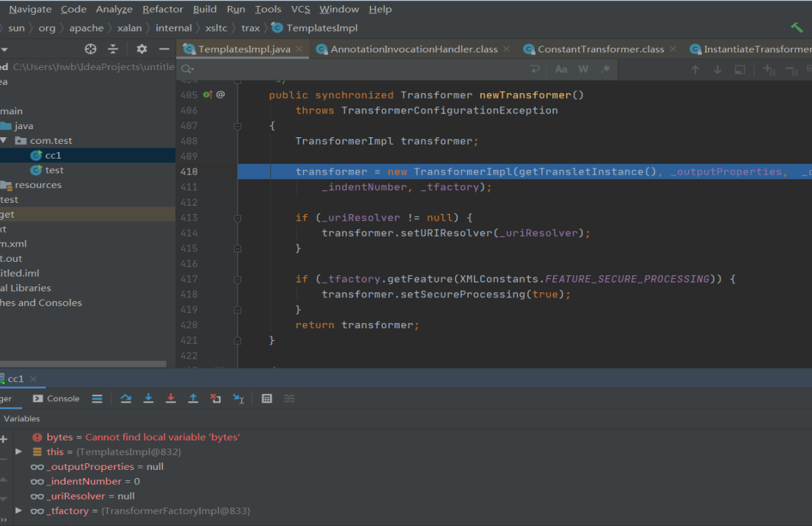The height and width of the screenshot is (526, 812).
Task: Switch to the Console tab
Action: click(56, 398)
